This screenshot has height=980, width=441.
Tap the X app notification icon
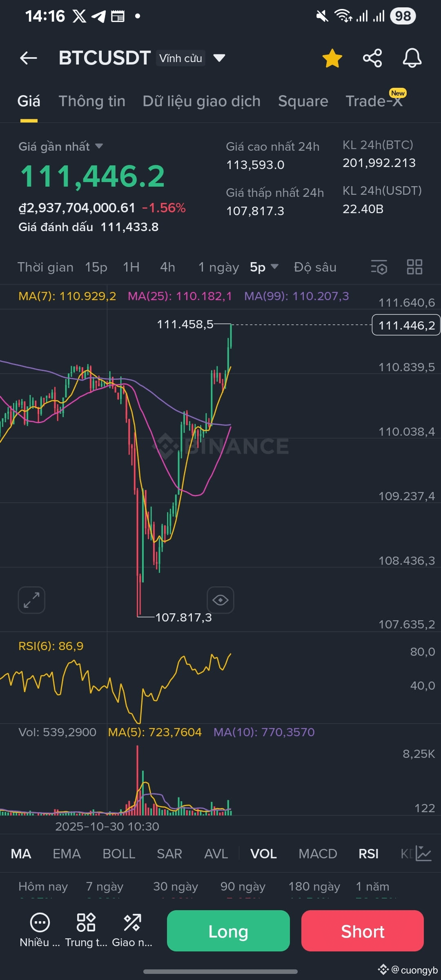(x=79, y=16)
